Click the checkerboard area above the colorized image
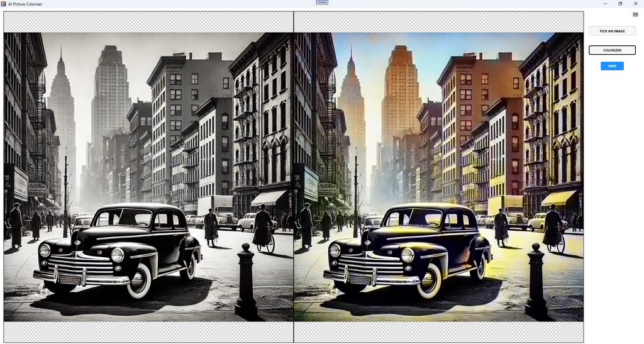Image resolution: width=644 pixels, height=344 pixels. (438, 23)
